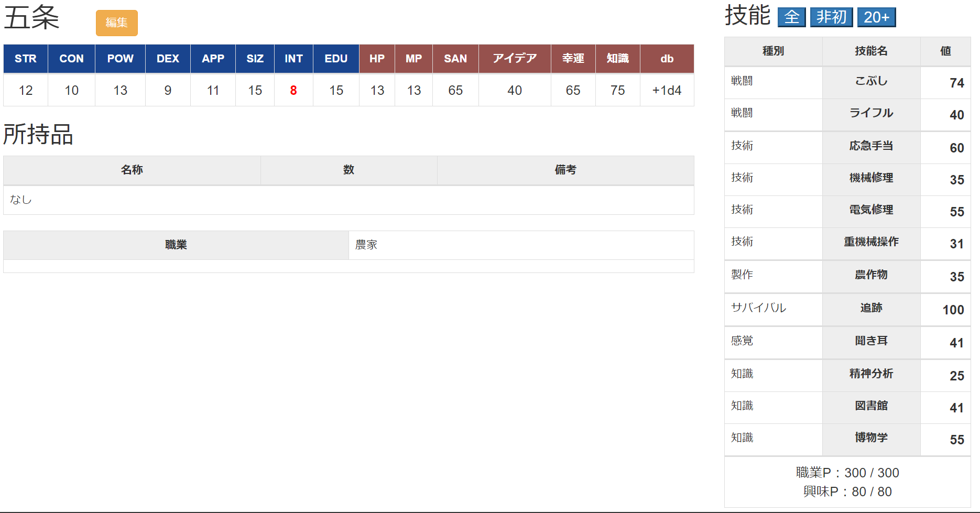Click the 追跡 skill value 100
Viewport: 980px width, 513px height.
pyautogui.click(x=953, y=310)
